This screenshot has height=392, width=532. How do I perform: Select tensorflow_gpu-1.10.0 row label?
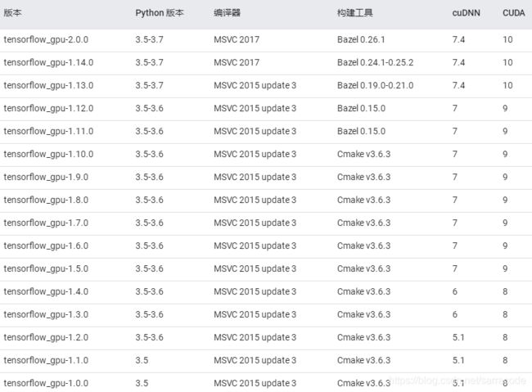pos(48,154)
